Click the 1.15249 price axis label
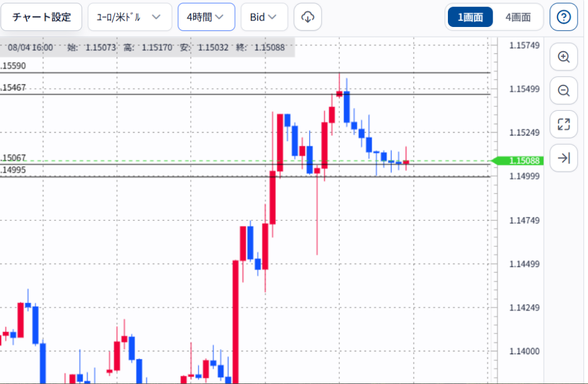 (524, 133)
